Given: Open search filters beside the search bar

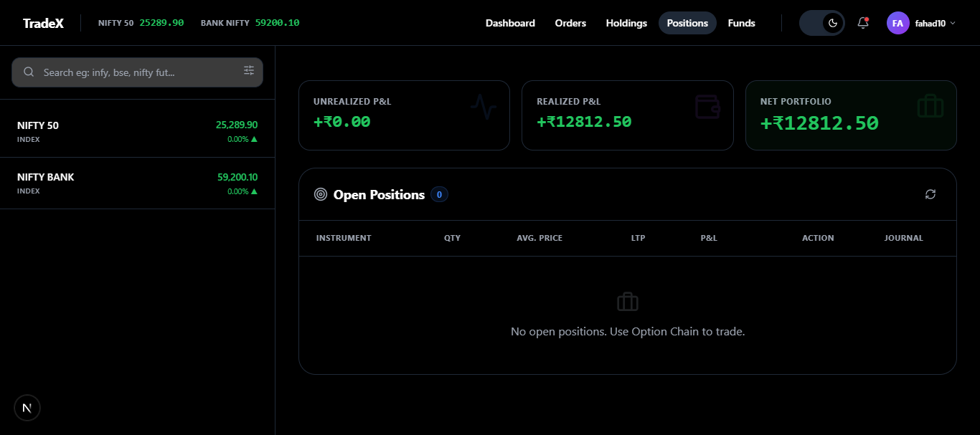Looking at the screenshot, I should click(249, 70).
